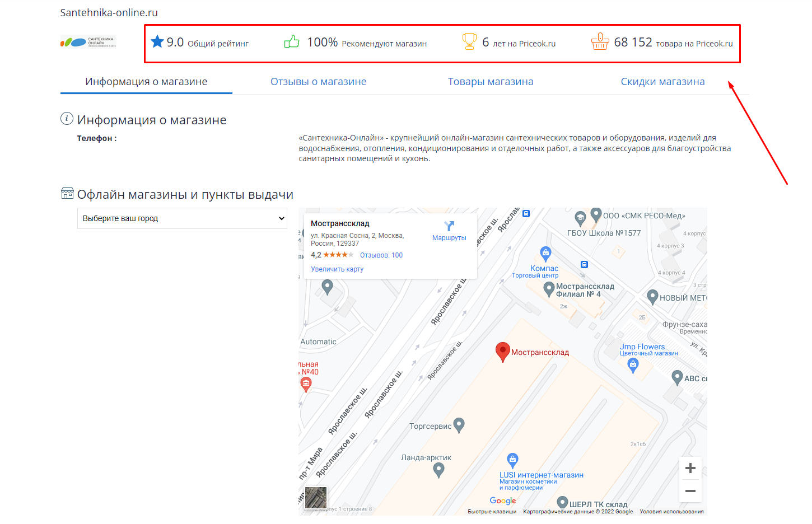Image resolution: width=812 pixels, height=524 pixels.
Task: Open the Выберите ваш город dropdown
Action: tap(182, 218)
